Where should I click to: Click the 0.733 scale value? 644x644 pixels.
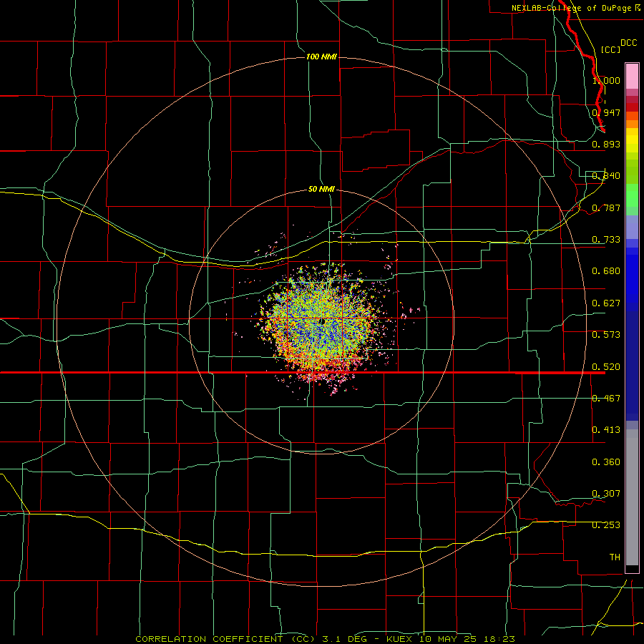(606, 240)
